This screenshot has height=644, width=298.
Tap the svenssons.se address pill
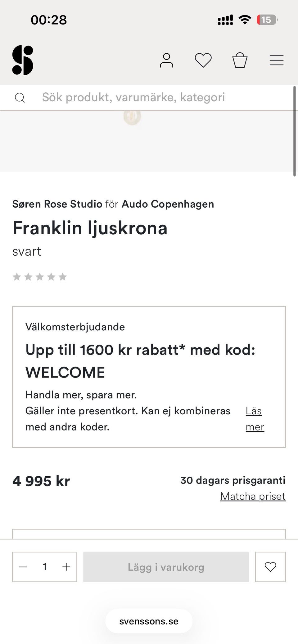pyautogui.click(x=149, y=621)
